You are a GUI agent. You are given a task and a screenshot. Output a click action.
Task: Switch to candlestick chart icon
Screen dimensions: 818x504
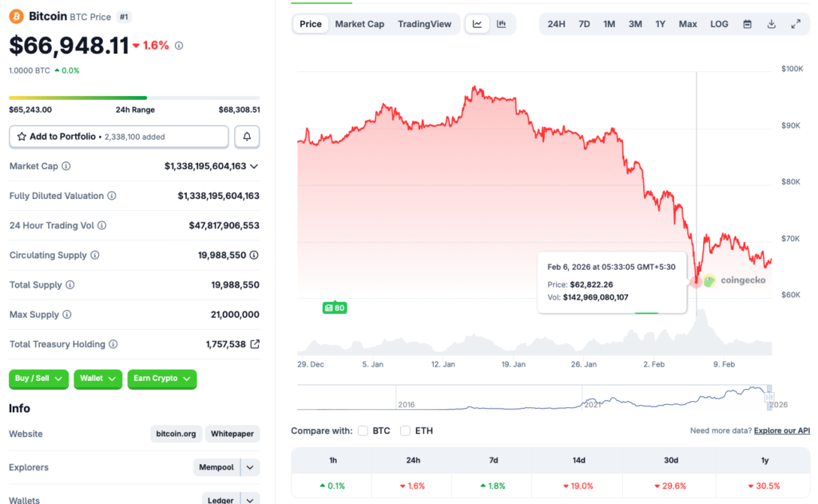coord(501,24)
